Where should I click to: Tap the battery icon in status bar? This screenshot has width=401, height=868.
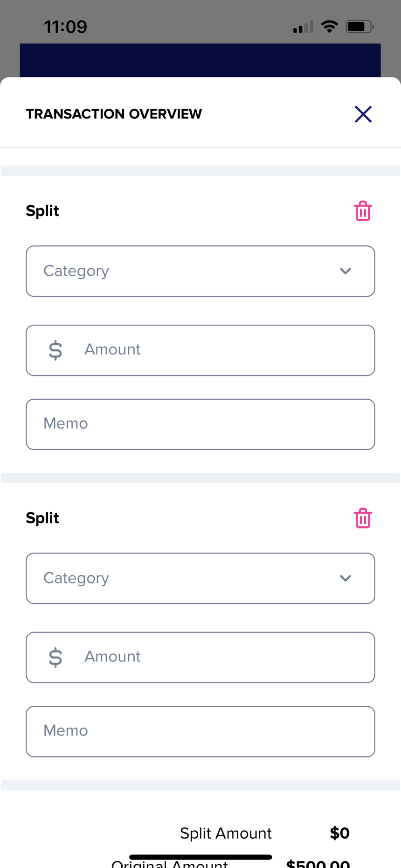pos(359,27)
